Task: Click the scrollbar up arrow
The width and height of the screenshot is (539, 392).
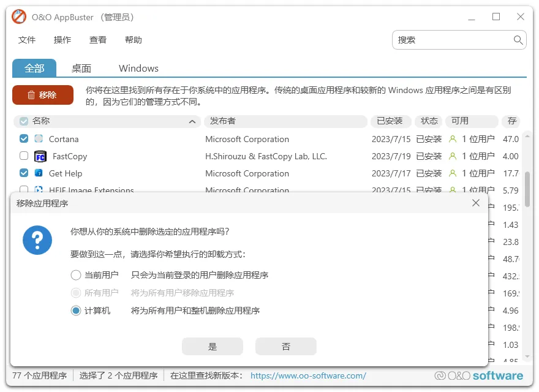Action: click(527, 137)
